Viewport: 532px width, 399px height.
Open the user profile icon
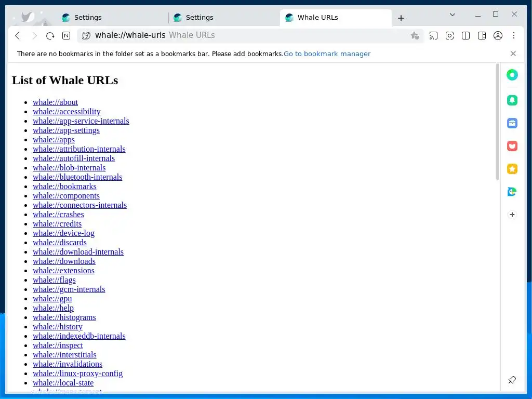click(498, 36)
